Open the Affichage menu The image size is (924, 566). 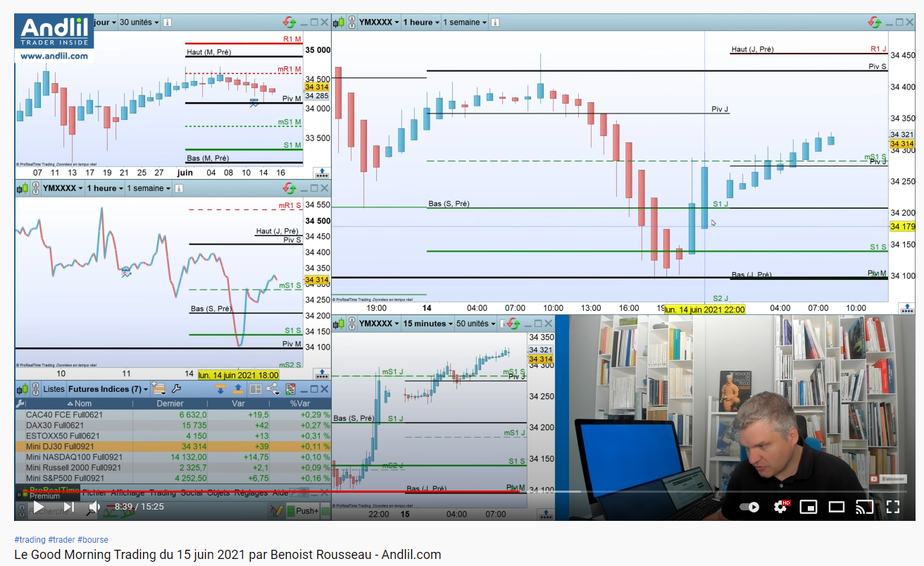[127, 493]
